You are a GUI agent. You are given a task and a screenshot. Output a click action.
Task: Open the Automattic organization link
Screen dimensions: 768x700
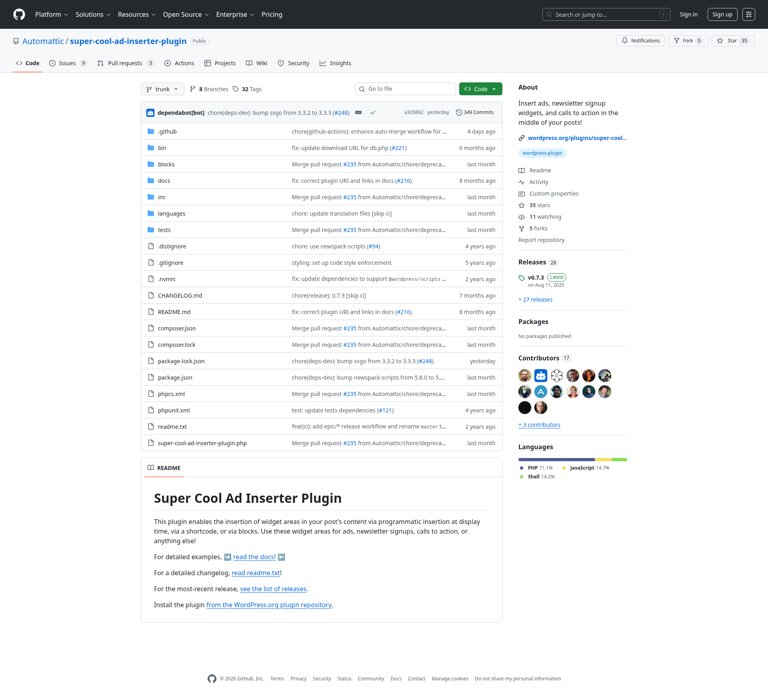coord(43,41)
